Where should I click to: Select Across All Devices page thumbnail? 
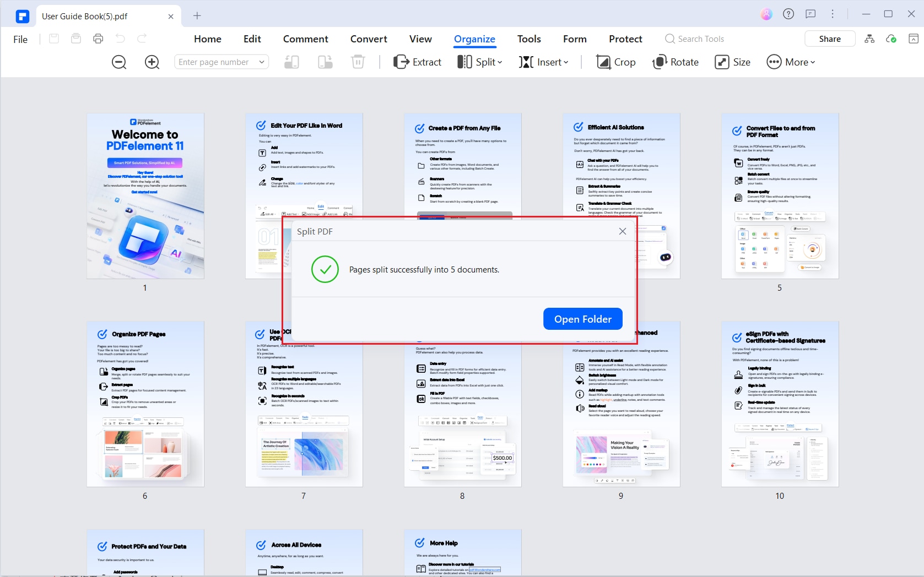(x=304, y=553)
